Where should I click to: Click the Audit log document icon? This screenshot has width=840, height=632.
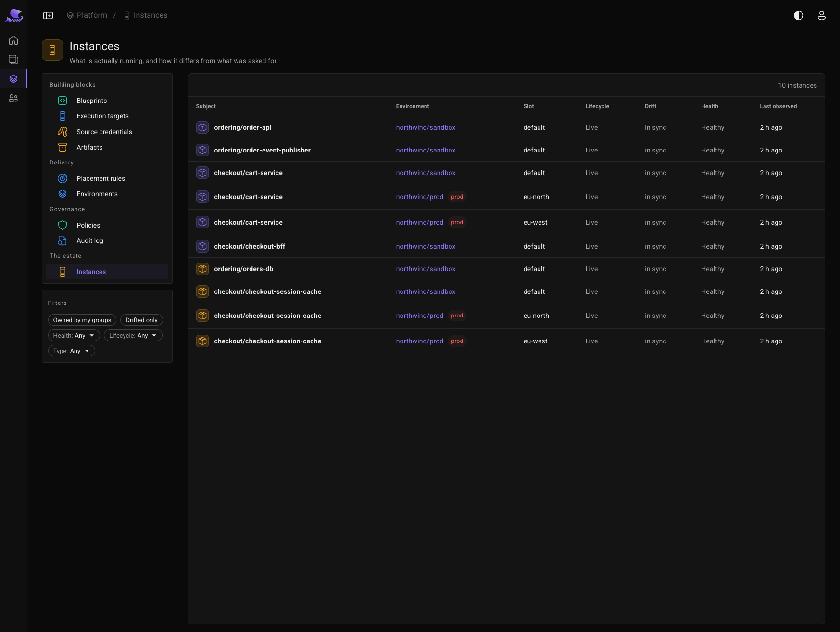tap(63, 240)
